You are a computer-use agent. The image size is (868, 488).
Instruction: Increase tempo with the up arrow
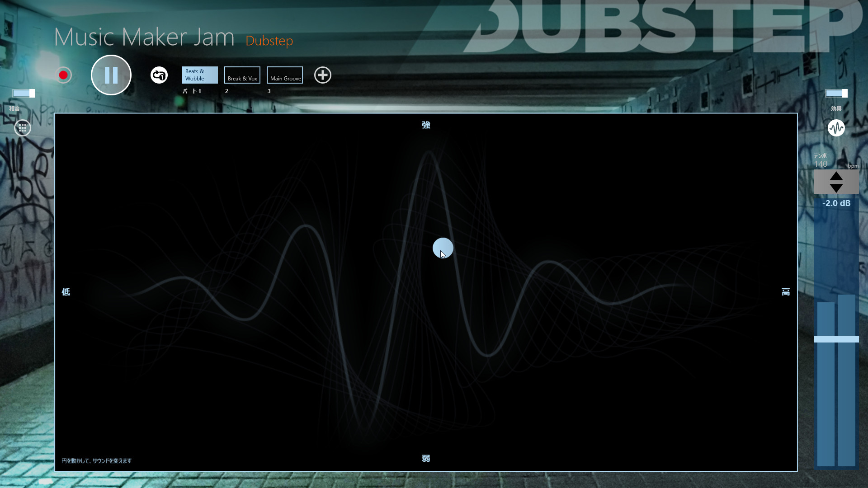[836, 176]
